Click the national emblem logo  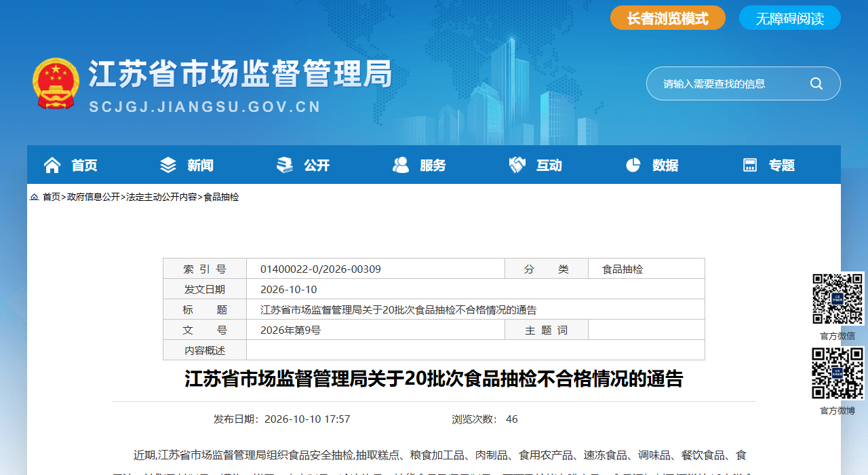56,83
